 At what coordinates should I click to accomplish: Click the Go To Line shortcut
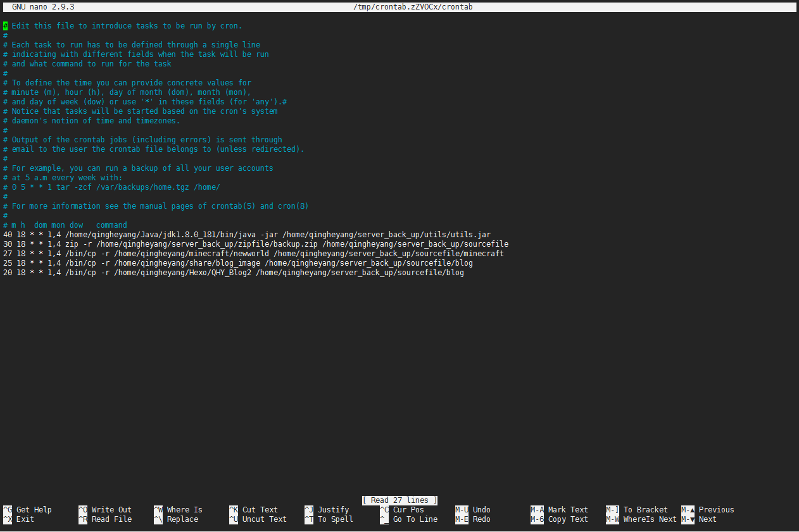coord(415,519)
